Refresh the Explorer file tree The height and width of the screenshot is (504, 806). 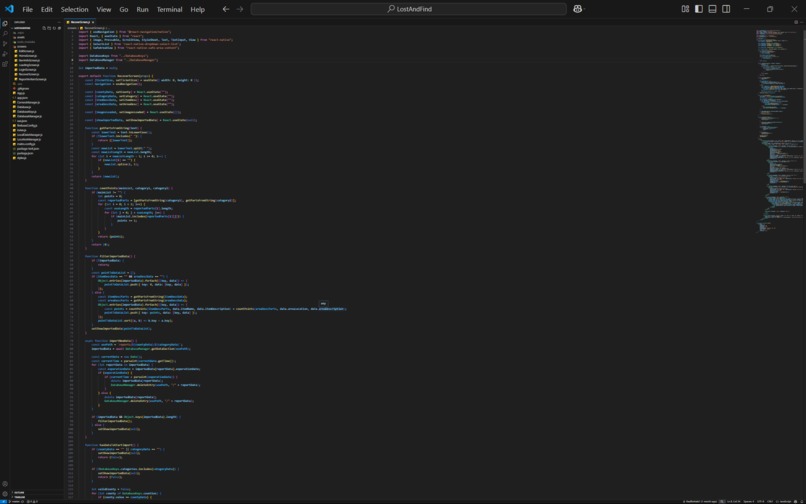54,28
